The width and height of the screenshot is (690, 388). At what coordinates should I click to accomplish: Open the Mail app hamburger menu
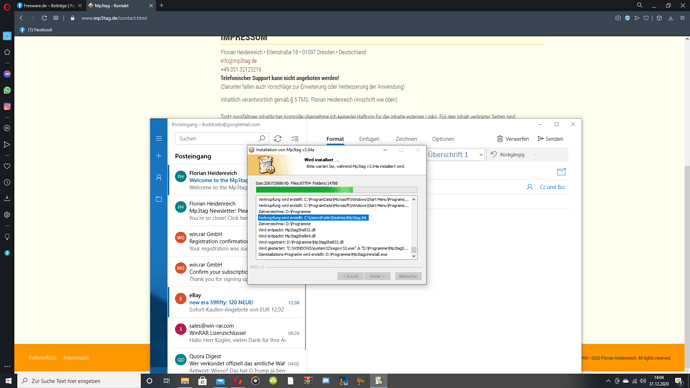159,139
